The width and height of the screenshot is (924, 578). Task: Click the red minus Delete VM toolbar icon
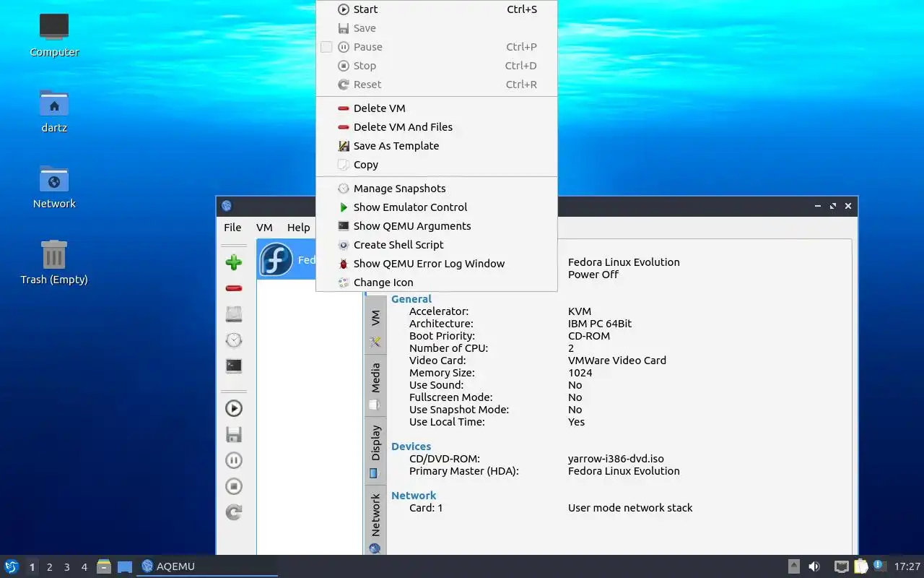click(x=233, y=288)
